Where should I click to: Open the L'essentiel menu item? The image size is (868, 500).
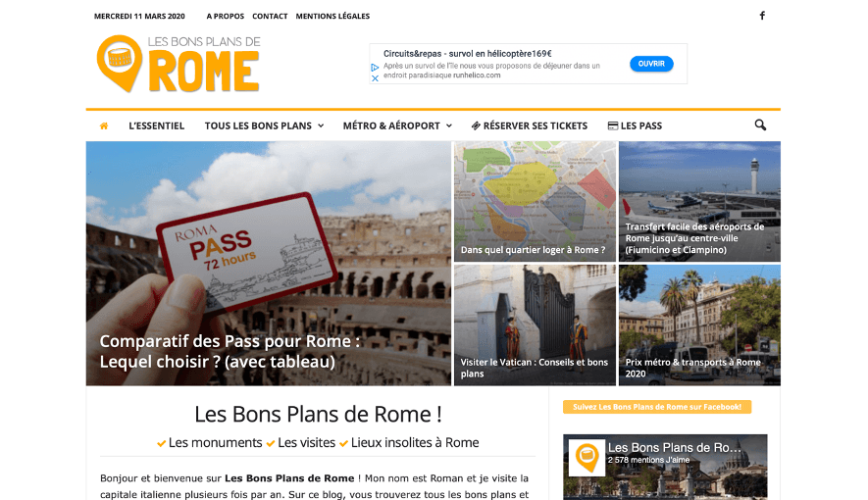[x=157, y=125]
